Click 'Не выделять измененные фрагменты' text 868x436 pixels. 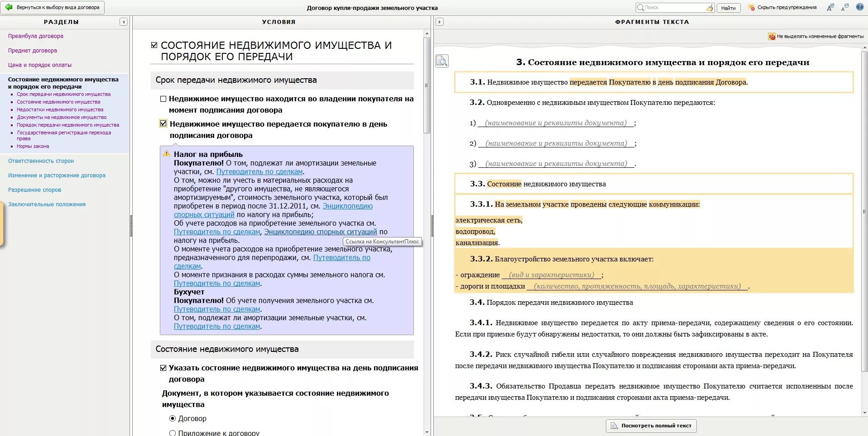820,36
